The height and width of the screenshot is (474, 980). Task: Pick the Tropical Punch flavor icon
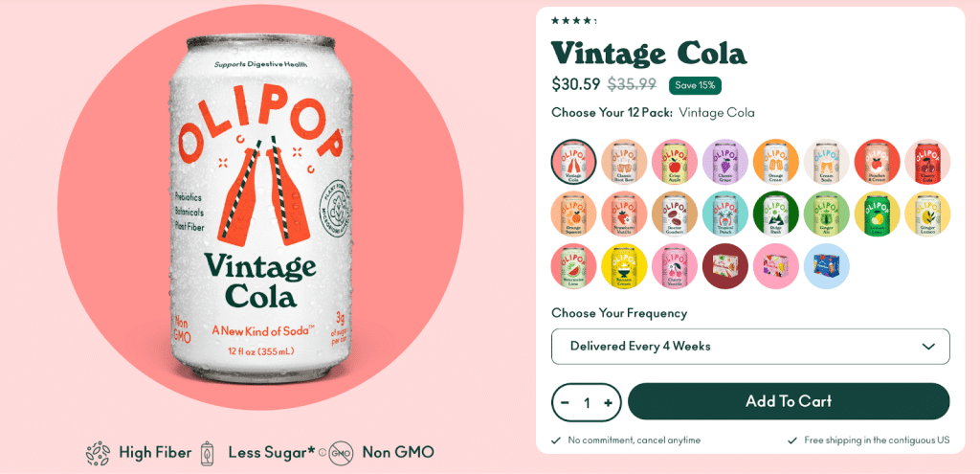pyautogui.click(x=725, y=214)
